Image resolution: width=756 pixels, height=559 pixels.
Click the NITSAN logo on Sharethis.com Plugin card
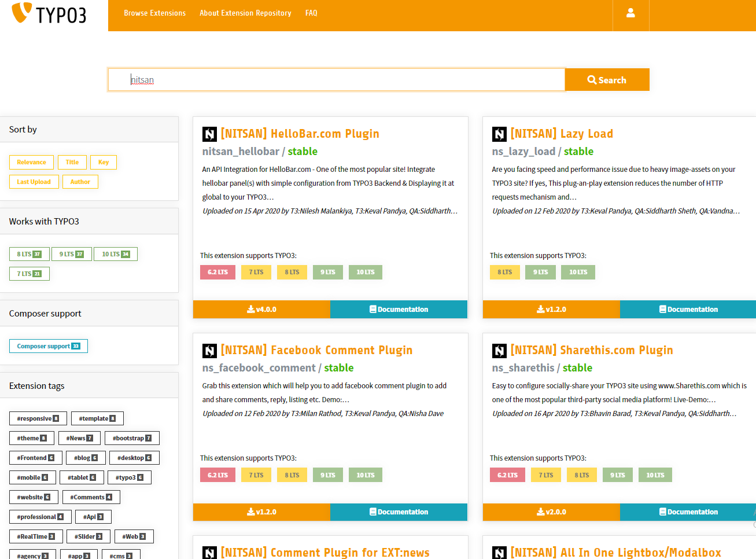coord(499,351)
